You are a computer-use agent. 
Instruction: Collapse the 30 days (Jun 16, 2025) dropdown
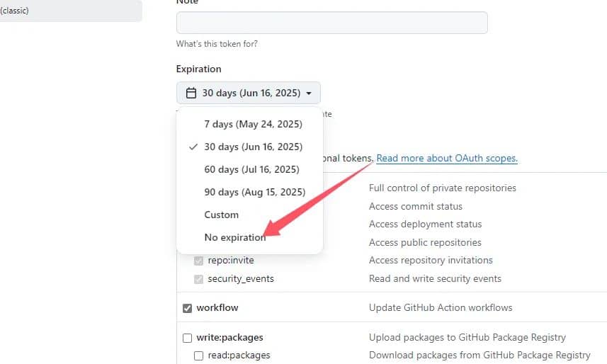coord(248,93)
